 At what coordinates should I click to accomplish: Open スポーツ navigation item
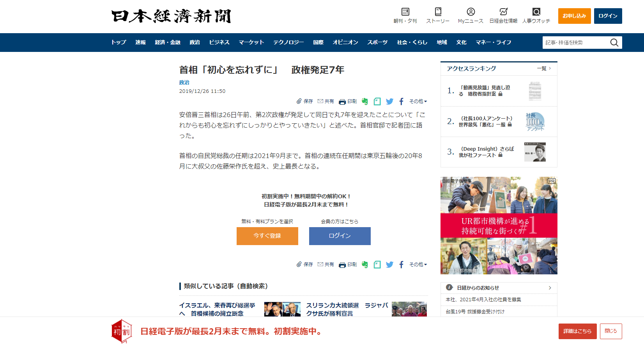click(x=377, y=43)
